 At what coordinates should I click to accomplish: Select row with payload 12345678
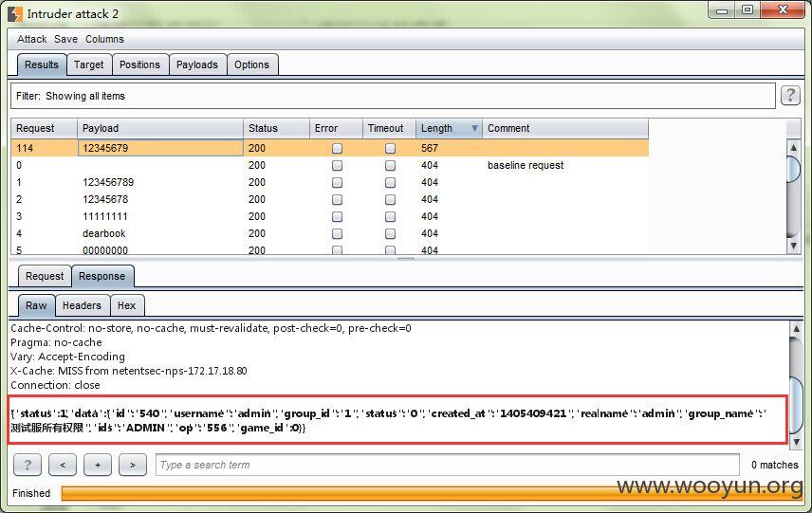tap(329, 199)
